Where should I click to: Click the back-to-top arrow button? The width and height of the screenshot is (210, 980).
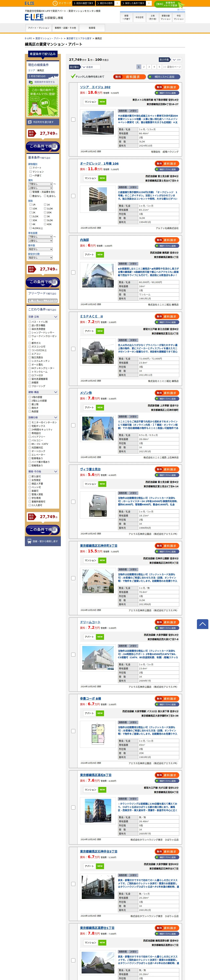(202, 624)
